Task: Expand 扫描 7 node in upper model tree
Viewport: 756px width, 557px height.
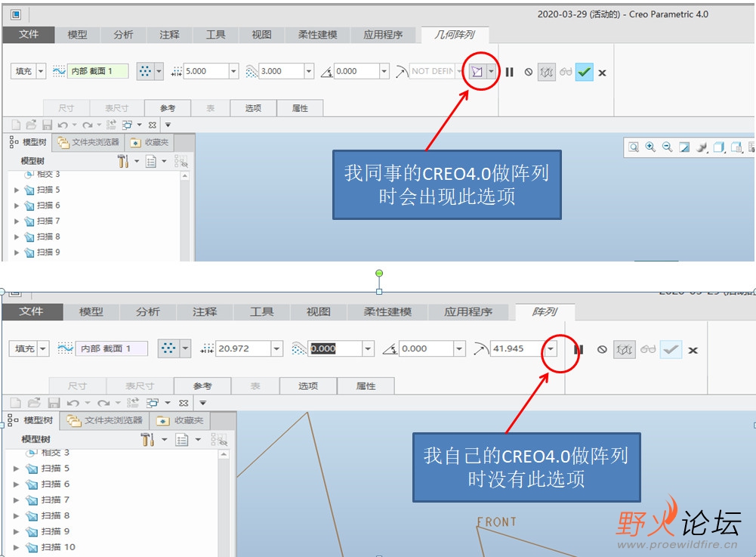Action: (17, 221)
